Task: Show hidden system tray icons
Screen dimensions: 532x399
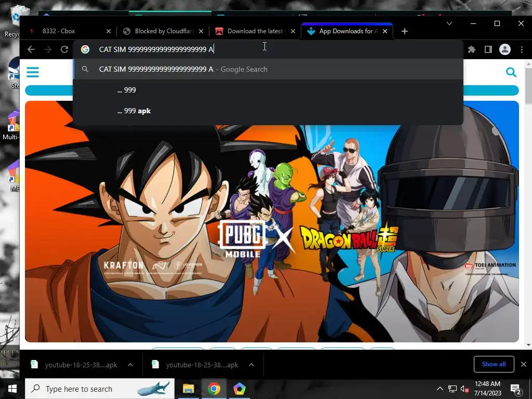Action: [440, 389]
